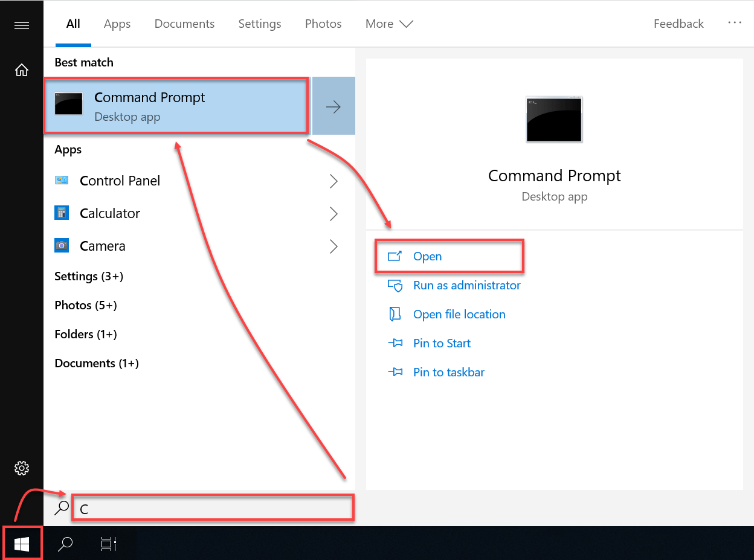Expand Command Prompt details with arrow button
Image resolution: width=754 pixels, height=560 pixels.
click(333, 106)
